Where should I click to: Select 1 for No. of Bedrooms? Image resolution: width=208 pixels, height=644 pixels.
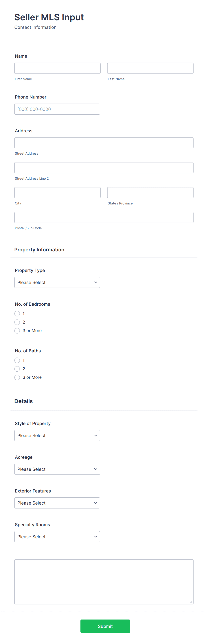[x=17, y=314]
